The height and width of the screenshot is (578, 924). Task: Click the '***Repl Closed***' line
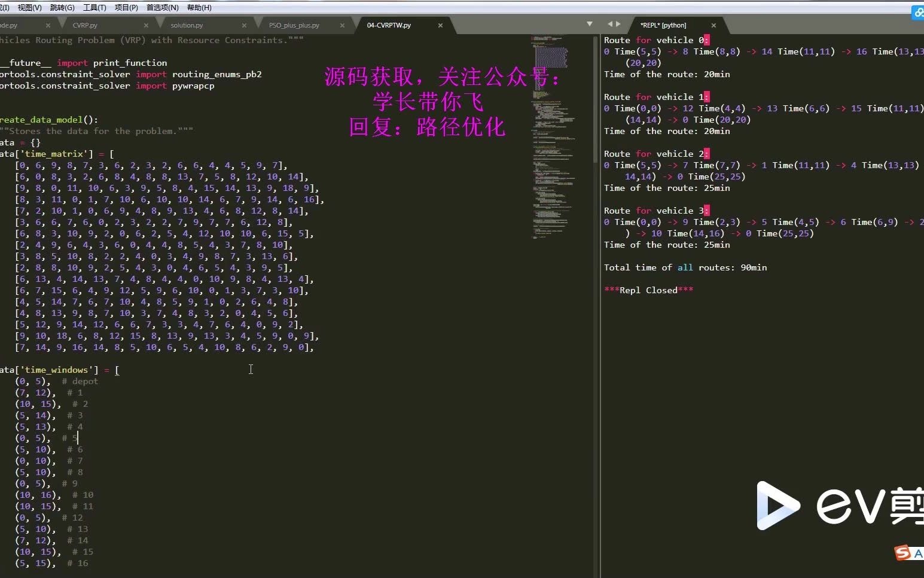tap(649, 290)
